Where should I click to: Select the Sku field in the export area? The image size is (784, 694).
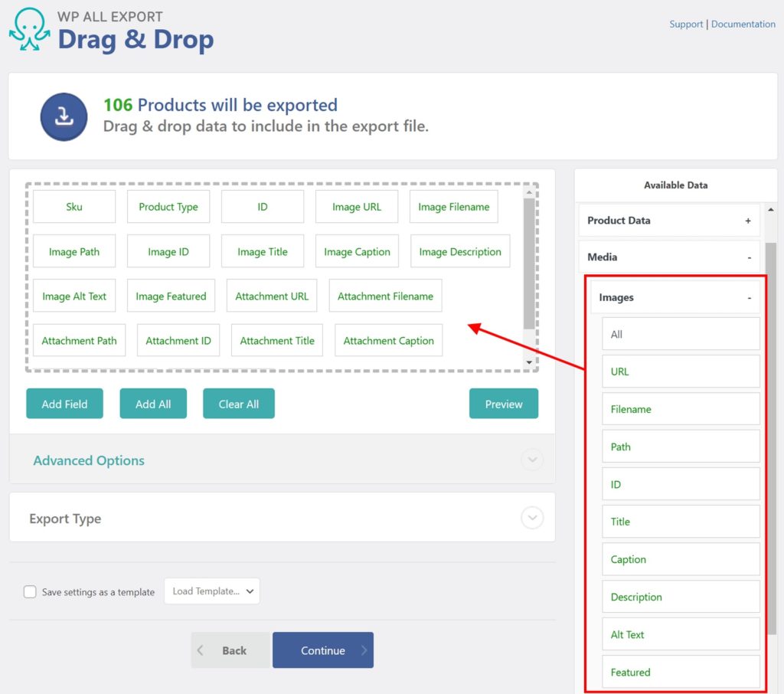pyautogui.click(x=73, y=206)
